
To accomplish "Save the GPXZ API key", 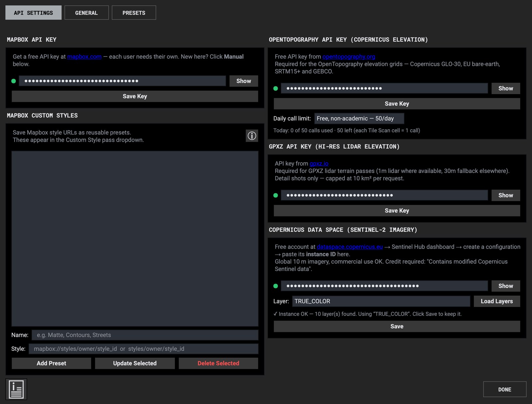I will coord(397,211).
